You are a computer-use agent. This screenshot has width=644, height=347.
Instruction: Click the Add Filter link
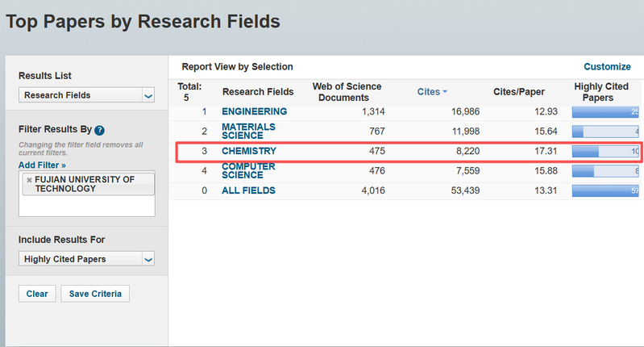[x=42, y=165]
